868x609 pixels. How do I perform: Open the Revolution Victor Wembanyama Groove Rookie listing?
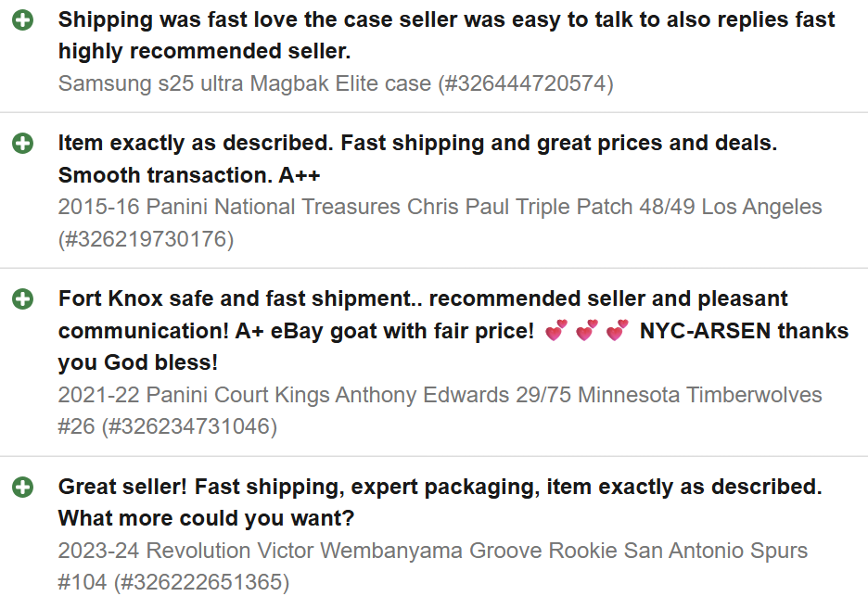point(432,551)
